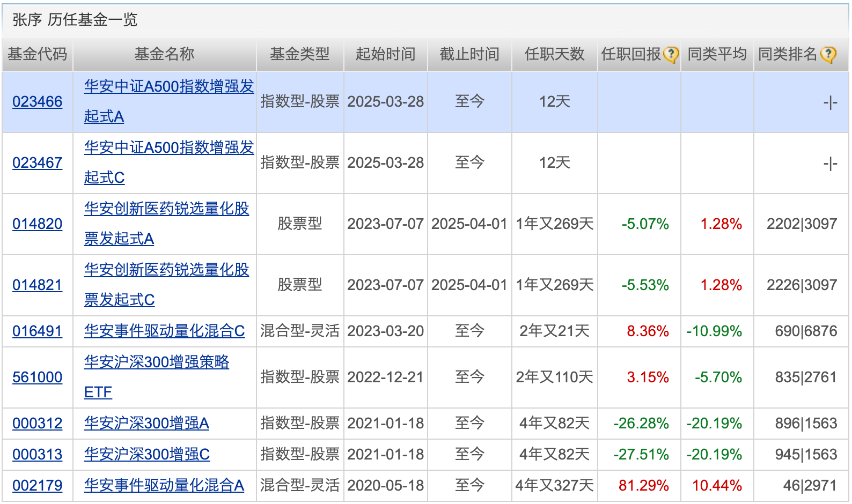Image resolution: width=852 pixels, height=504 pixels.
Task: Click the 基金代码 column header
Action: [37, 54]
